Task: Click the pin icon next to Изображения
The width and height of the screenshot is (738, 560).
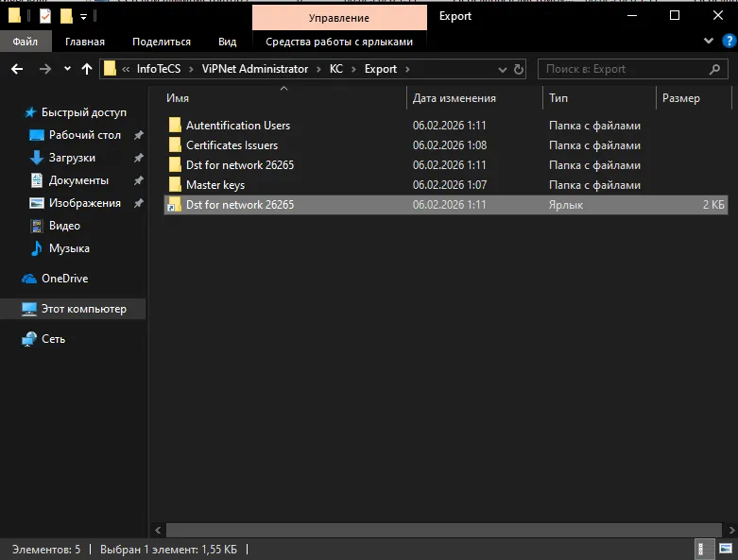Action: 138,203
